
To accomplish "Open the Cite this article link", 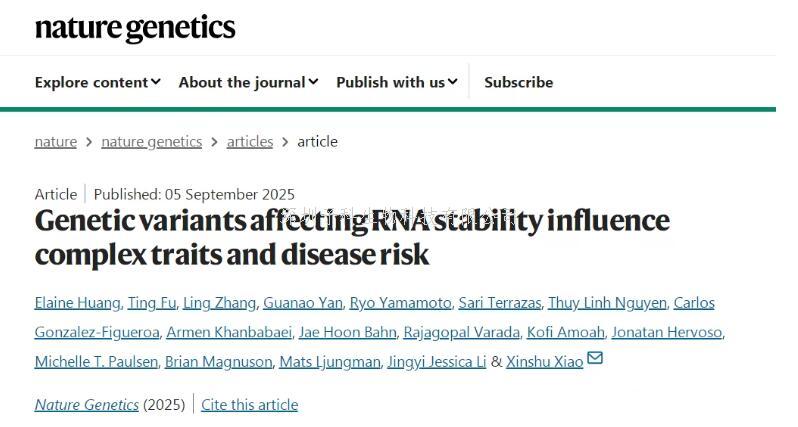I will tap(249, 404).
